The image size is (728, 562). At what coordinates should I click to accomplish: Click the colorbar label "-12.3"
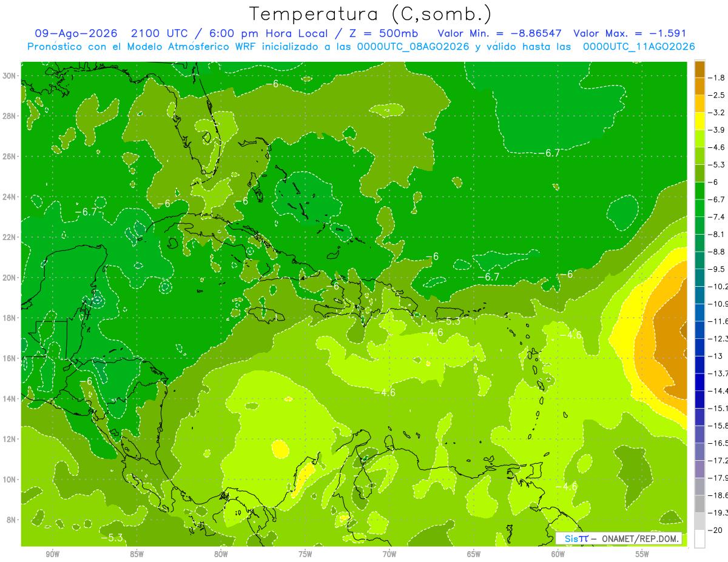[718, 339]
